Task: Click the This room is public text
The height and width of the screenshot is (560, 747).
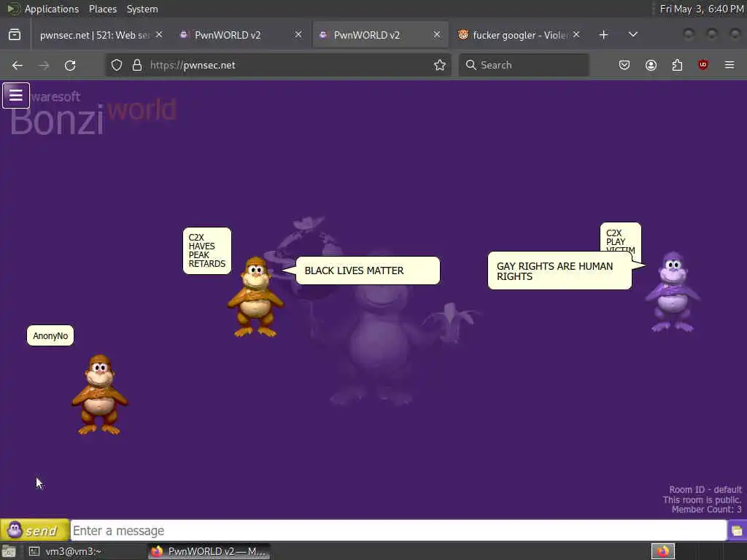Action: tap(703, 499)
